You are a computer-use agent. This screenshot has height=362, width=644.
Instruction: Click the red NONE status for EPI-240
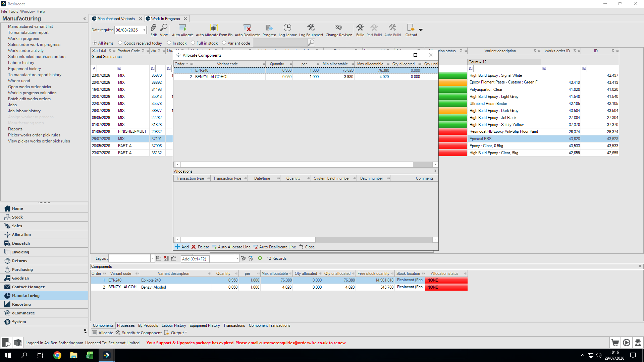coord(446,280)
